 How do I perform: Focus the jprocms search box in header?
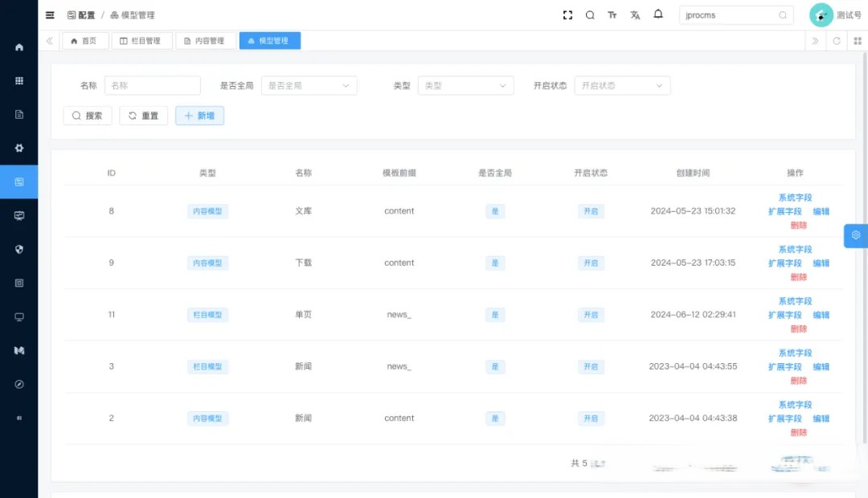coord(735,15)
